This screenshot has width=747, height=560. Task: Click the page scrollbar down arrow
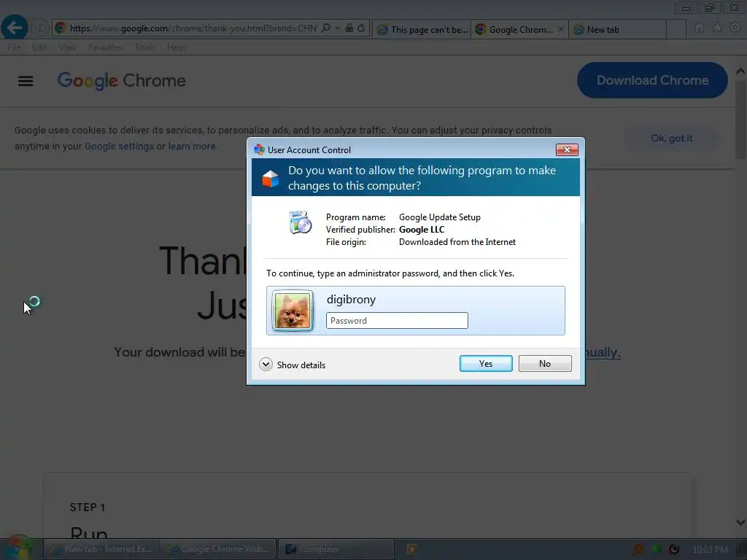[x=740, y=522]
